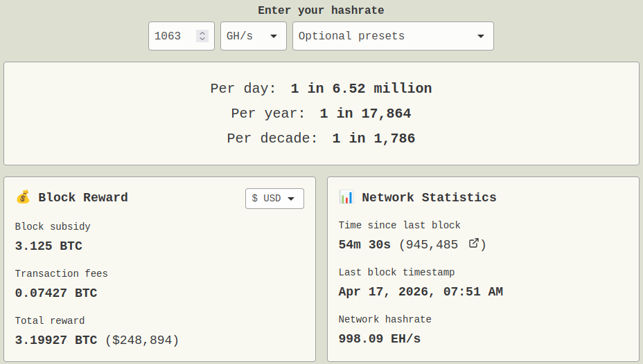
Task: Click the Per year 1 in 17,864 result
Action: pos(365,113)
